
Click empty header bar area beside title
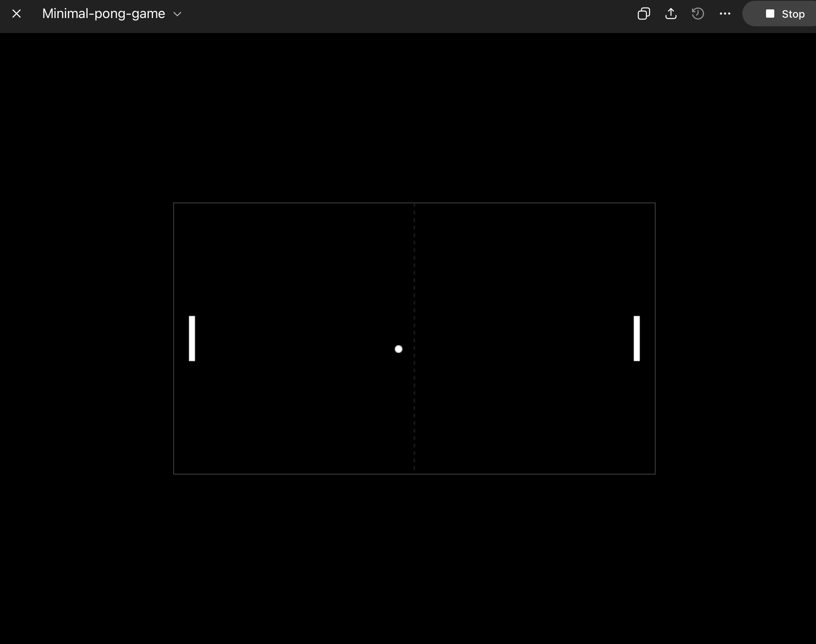(377, 15)
